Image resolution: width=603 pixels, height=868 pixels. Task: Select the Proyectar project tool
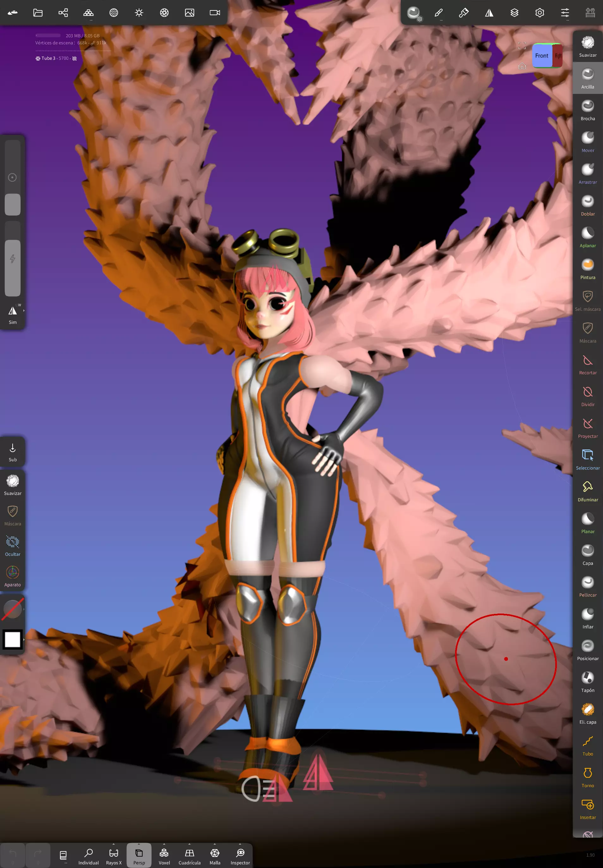tap(588, 427)
